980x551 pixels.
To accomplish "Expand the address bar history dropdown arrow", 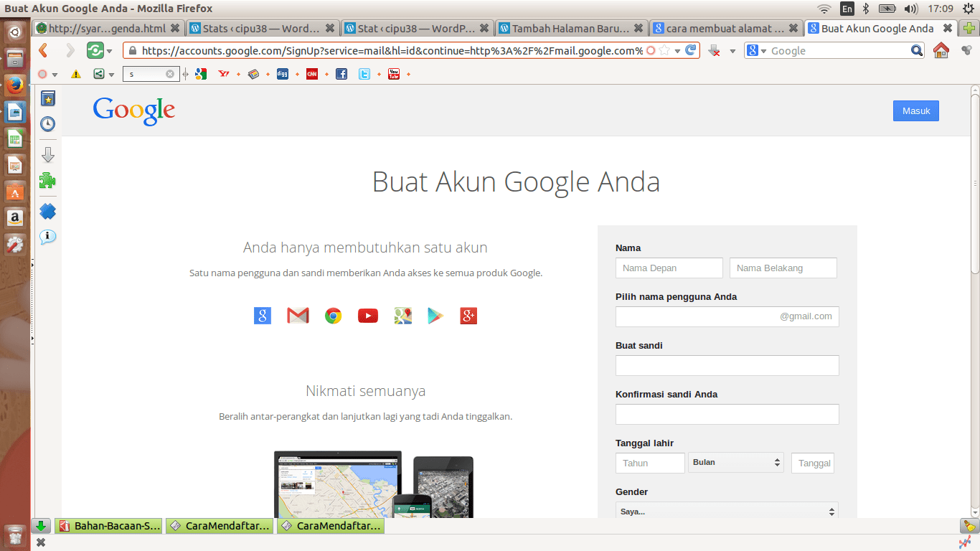I will (677, 51).
